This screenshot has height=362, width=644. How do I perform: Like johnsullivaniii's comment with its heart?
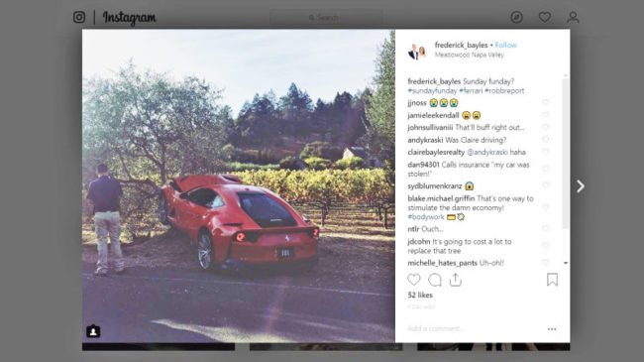[546, 127]
